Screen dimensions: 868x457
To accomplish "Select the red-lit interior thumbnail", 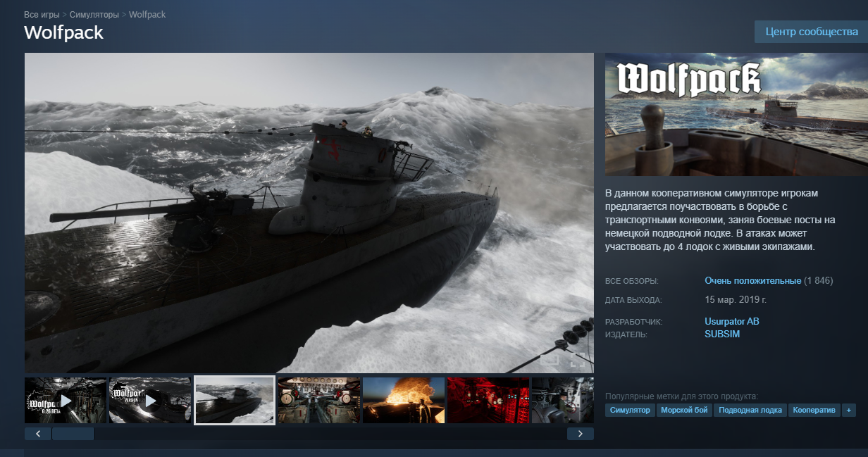I will [x=488, y=401].
